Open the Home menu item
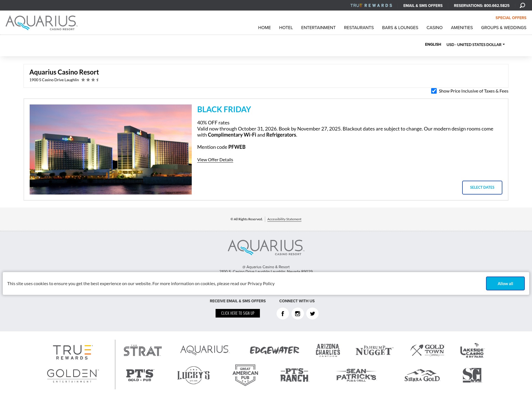This screenshot has height=399, width=532. [264, 28]
